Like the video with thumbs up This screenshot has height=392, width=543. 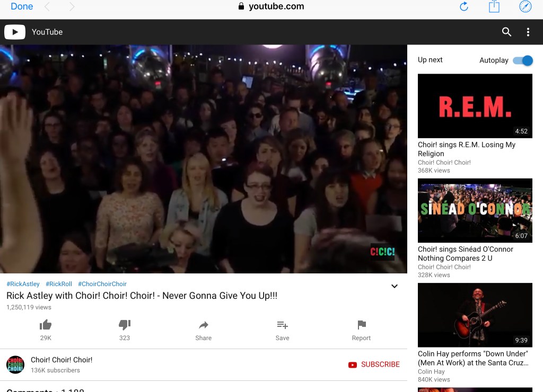tap(46, 325)
